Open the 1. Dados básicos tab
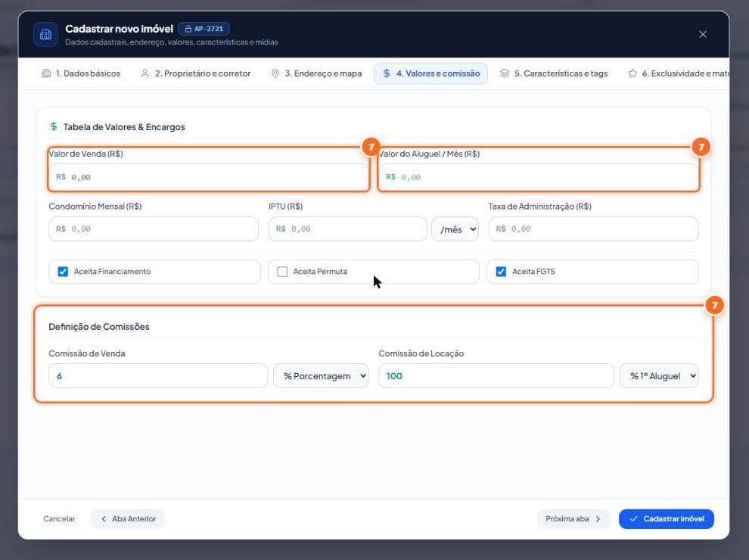The height and width of the screenshot is (560, 749). pos(81,73)
